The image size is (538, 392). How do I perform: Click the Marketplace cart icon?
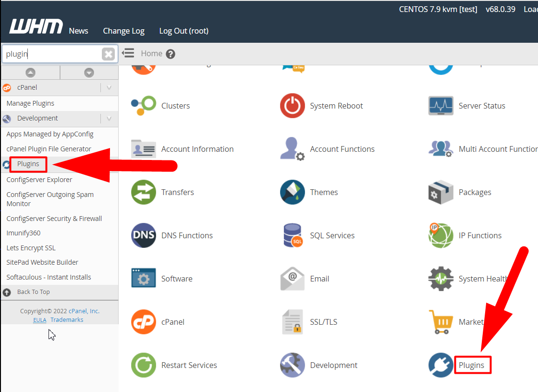click(440, 322)
